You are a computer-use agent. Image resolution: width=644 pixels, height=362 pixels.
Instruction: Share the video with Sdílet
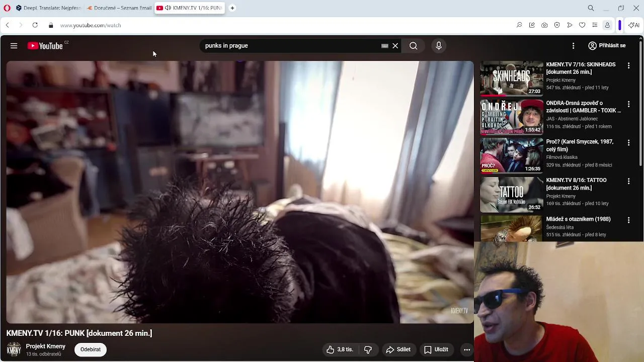[x=398, y=349]
